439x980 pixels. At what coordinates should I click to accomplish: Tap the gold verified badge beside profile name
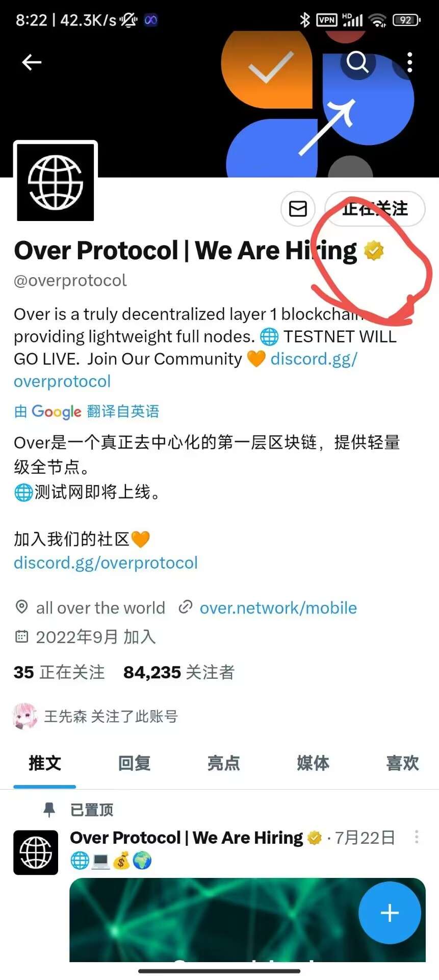click(x=374, y=251)
